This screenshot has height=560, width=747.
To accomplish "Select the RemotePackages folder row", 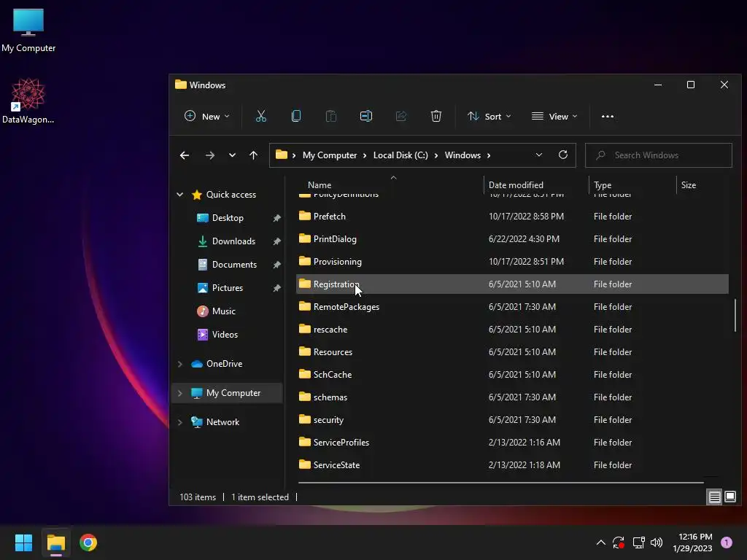I will pos(512,307).
